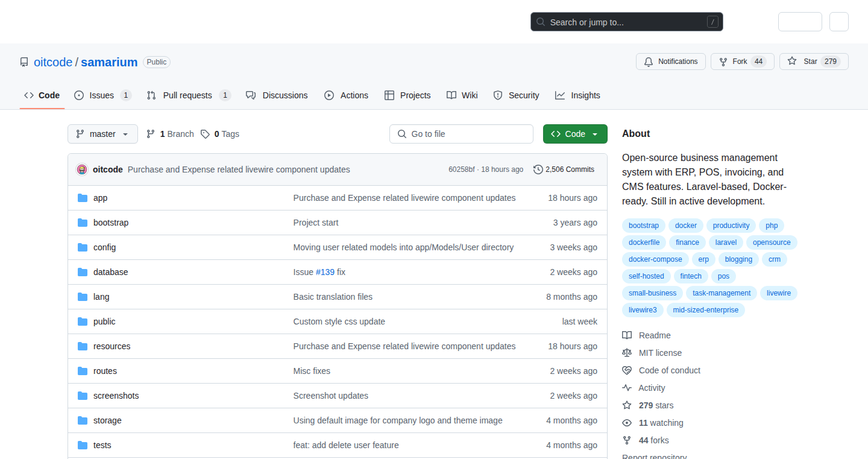
Task: Open the oitcode owner link
Action: click(53, 62)
